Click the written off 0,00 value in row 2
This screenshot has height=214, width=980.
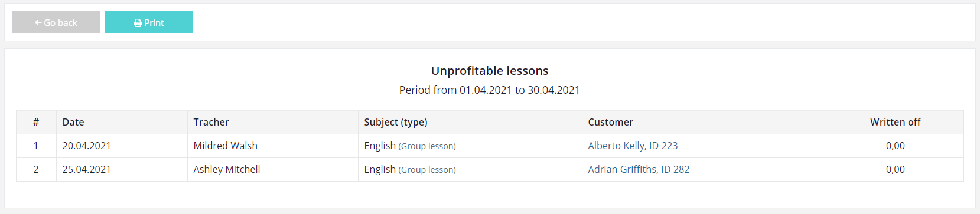coord(896,169)
